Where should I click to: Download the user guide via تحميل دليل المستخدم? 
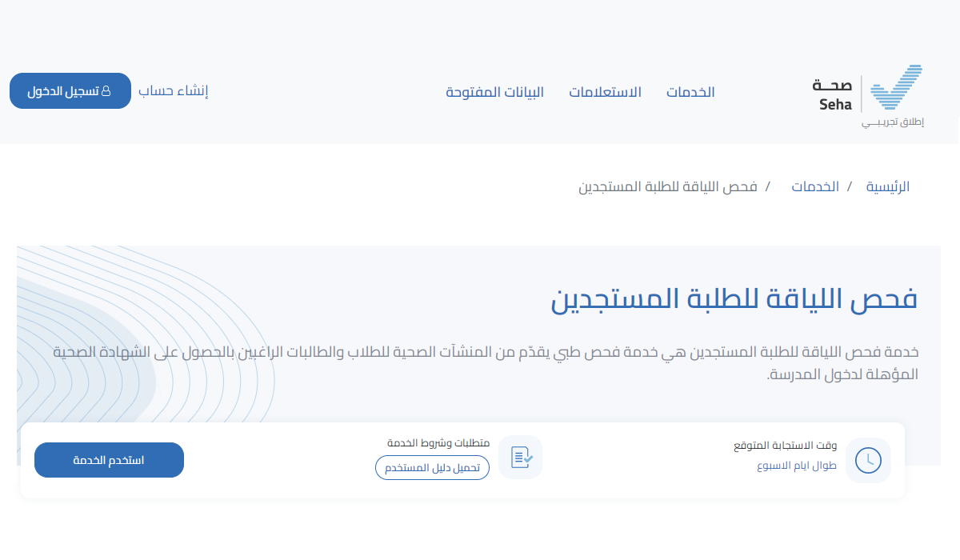(432, 468)
